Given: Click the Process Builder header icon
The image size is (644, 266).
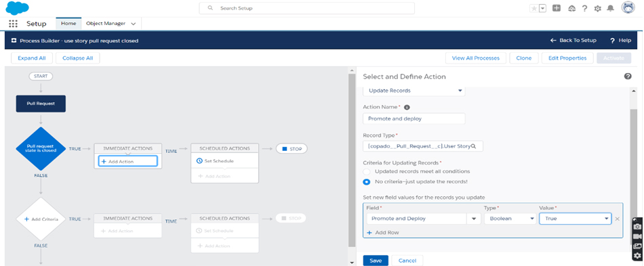Looking at the screenshot, I should (x=14, y=41).
